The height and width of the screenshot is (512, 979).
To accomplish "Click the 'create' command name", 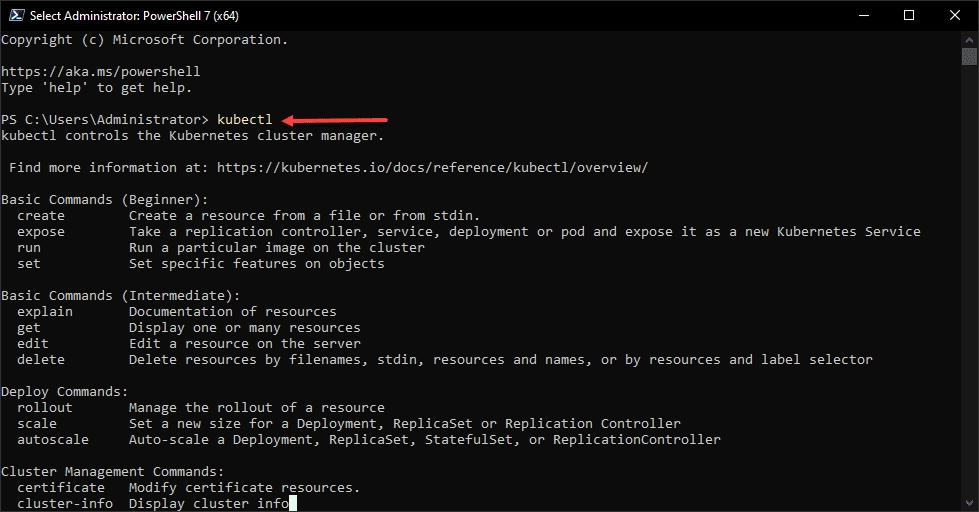I will (41, 216).
